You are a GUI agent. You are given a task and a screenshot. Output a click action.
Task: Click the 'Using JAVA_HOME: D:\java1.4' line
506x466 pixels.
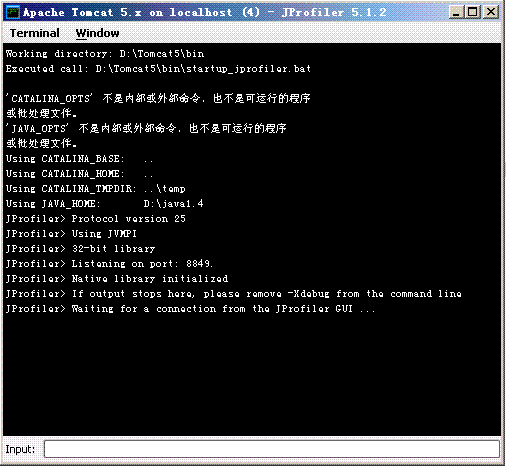(x=105, y=204)
